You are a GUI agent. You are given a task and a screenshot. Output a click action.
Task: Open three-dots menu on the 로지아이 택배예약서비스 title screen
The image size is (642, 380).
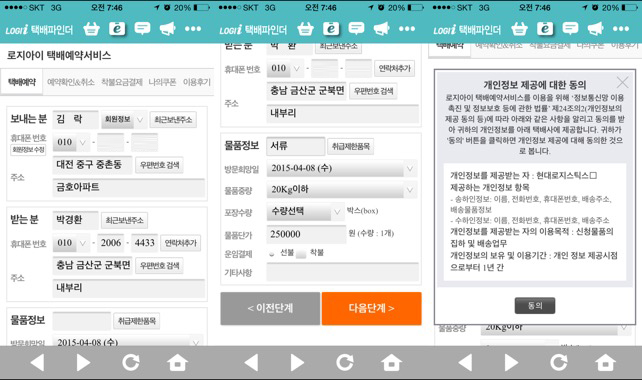(x=193, y=29)
